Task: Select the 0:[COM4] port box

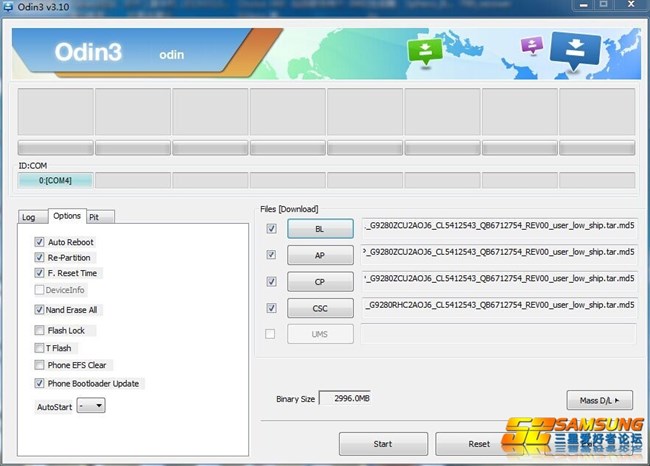Action: (x=55, y=180)
